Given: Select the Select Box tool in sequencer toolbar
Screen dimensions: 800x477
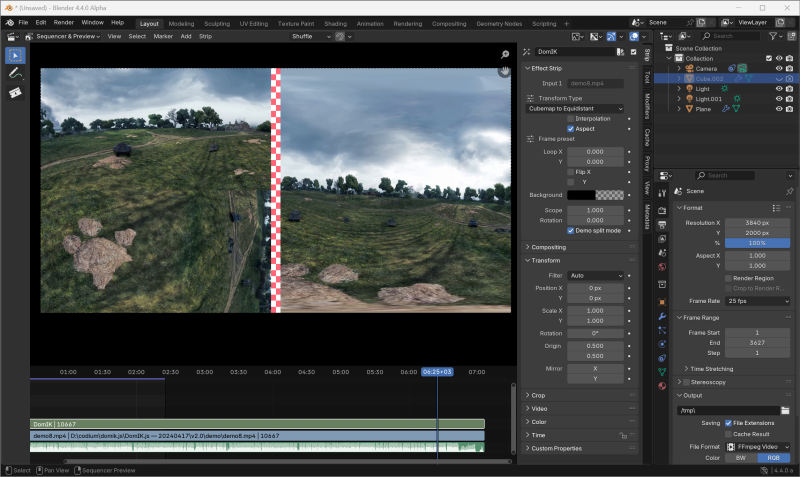Looking at the screenshot, I should 15,56.
